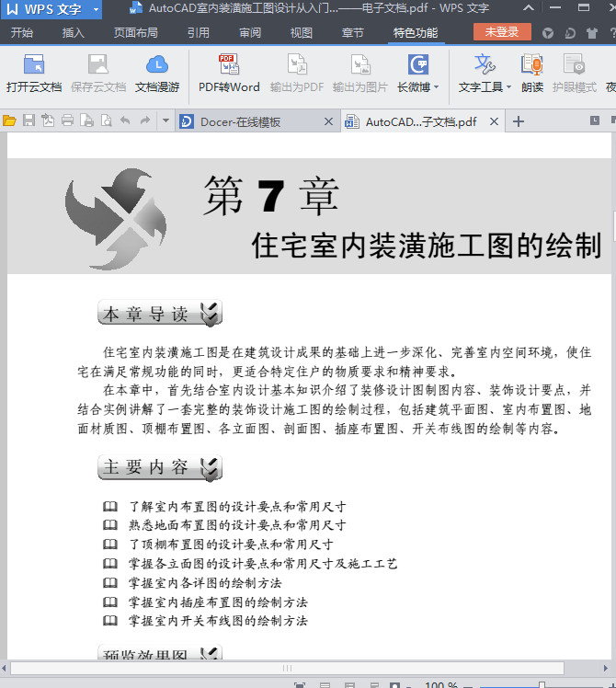Click the 保存云文档 save-to-cloud icon

pos(97,64)
